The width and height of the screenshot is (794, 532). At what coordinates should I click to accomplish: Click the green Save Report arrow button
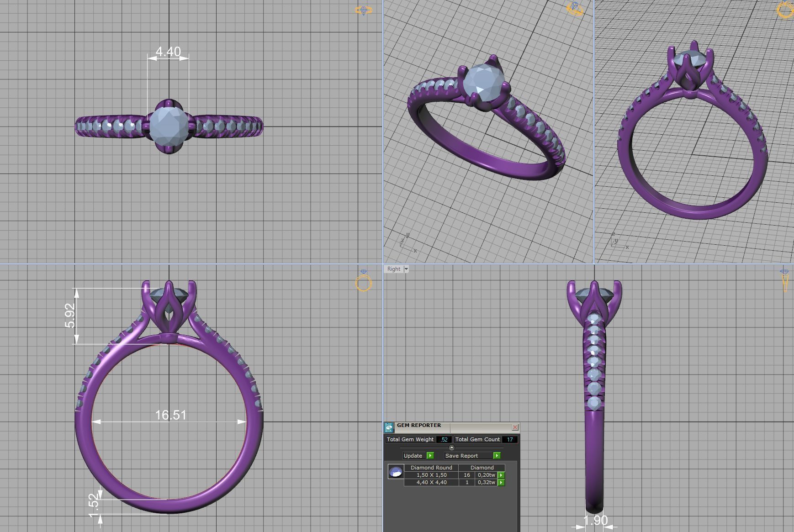tap(497, 456)
